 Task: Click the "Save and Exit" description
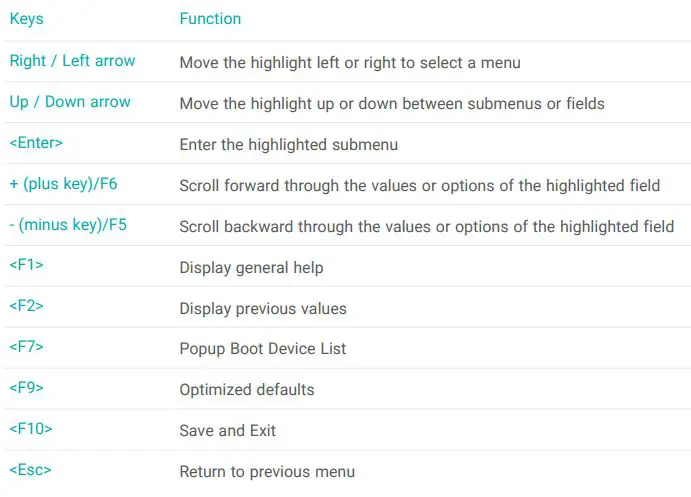pos(228,431)
